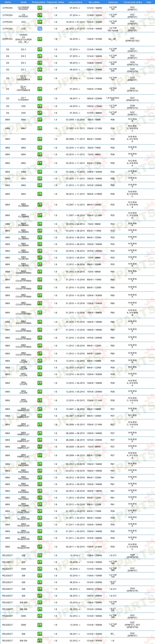
Task: Select the 3A_, 3E_ body code cell
Action: pyautogui.click(x=113, y=39)
